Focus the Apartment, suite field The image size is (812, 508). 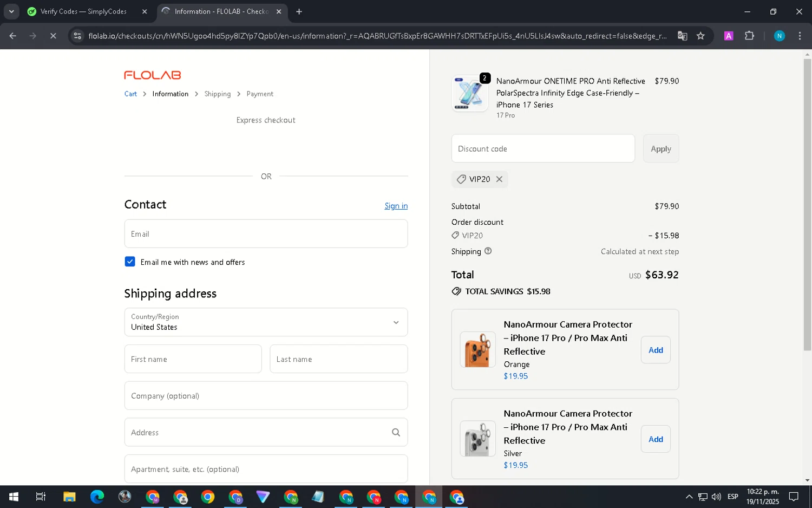266,469
